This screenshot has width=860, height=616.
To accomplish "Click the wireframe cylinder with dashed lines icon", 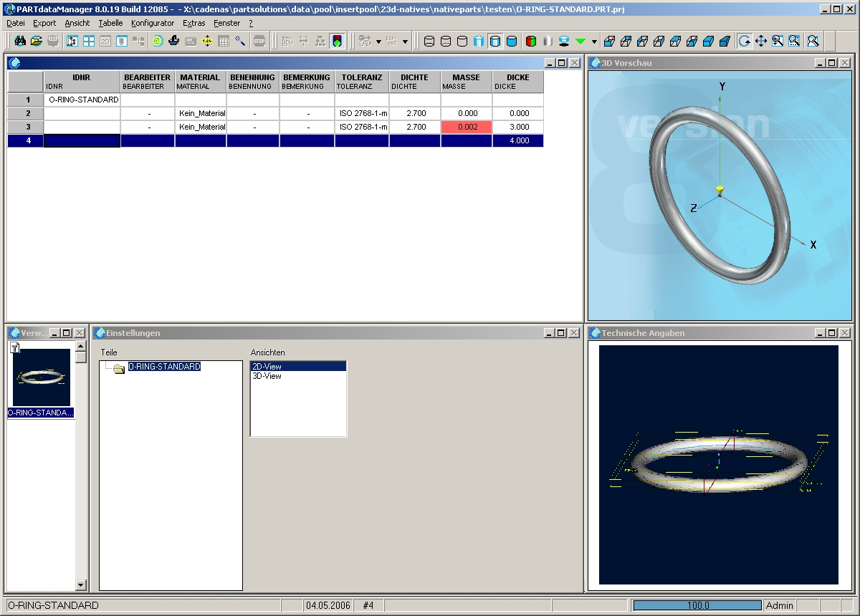I will [446, 42].
